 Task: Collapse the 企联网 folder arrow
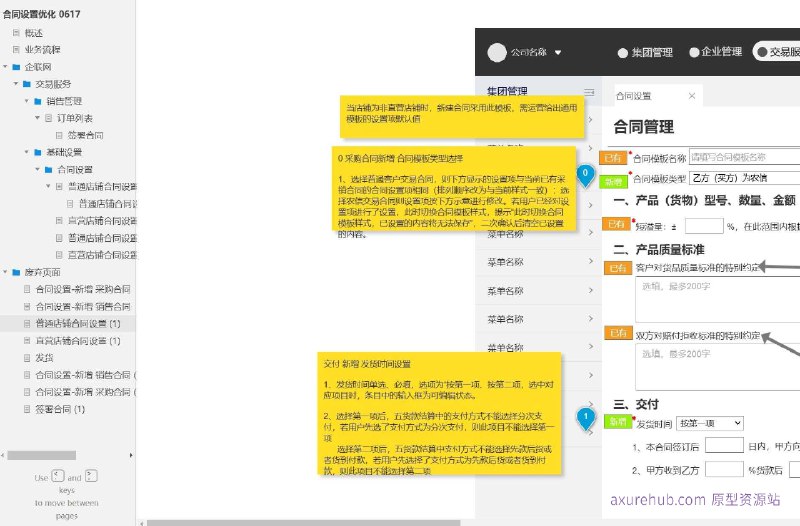(5, 67)
